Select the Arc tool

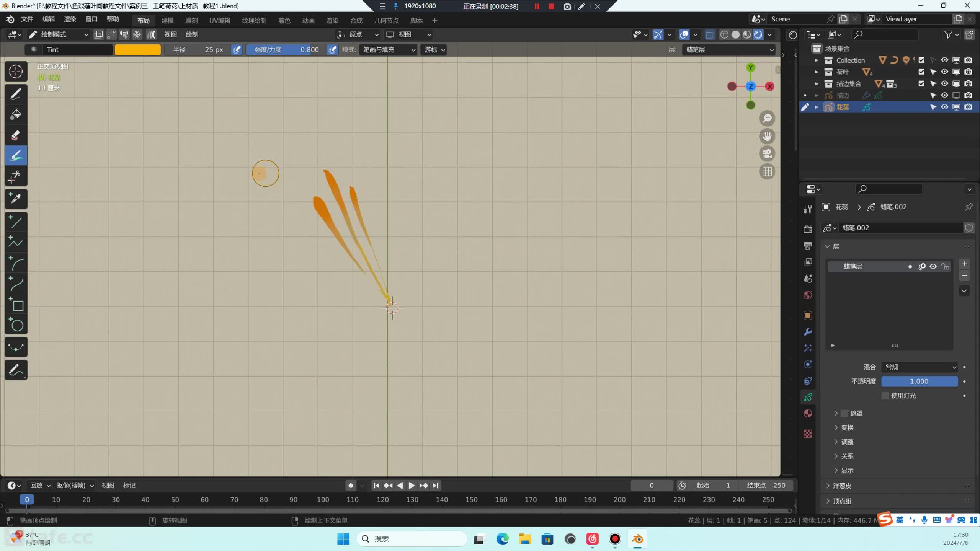coord(16,263)
